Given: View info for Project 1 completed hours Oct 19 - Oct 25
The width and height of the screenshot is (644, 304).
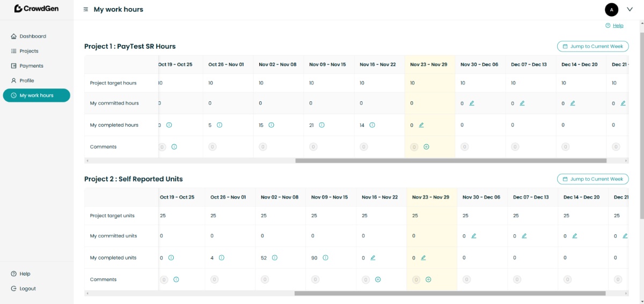Looking at the screenshot, I should tap(169, 125).
